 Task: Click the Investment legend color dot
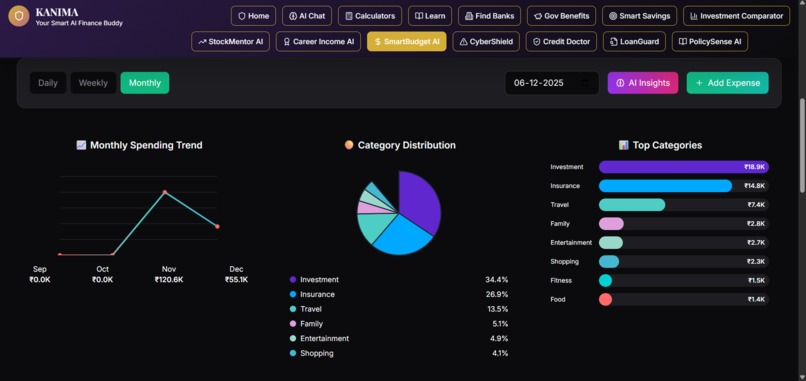[x=293, y=280]
